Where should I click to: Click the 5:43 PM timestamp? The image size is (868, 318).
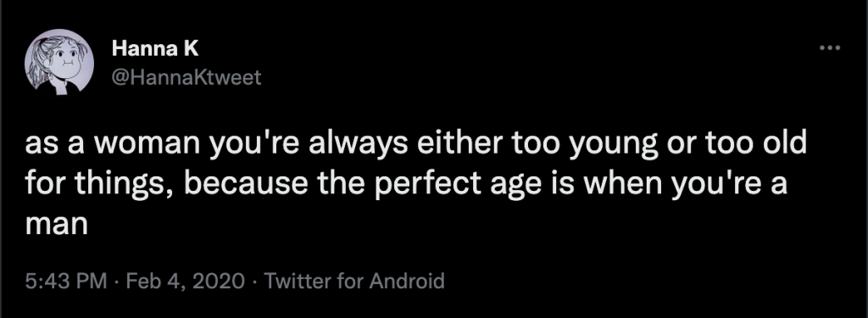(x=66, y=281)
